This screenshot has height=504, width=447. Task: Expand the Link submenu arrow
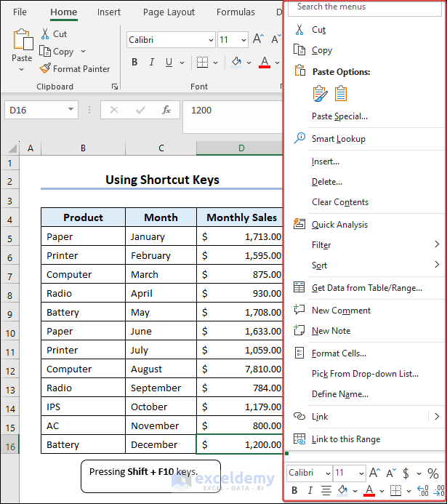pos(437,416)
